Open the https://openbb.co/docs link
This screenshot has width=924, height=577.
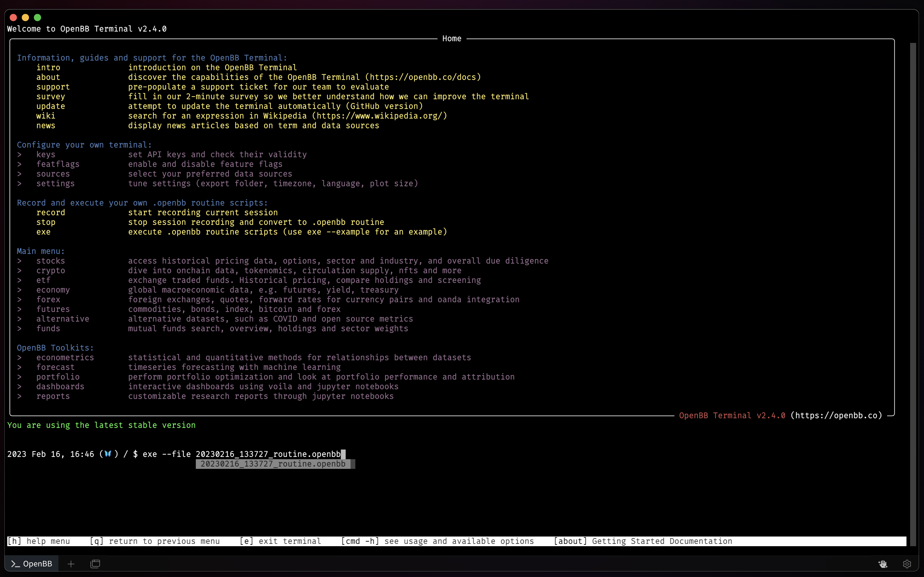tap(423, 77)
